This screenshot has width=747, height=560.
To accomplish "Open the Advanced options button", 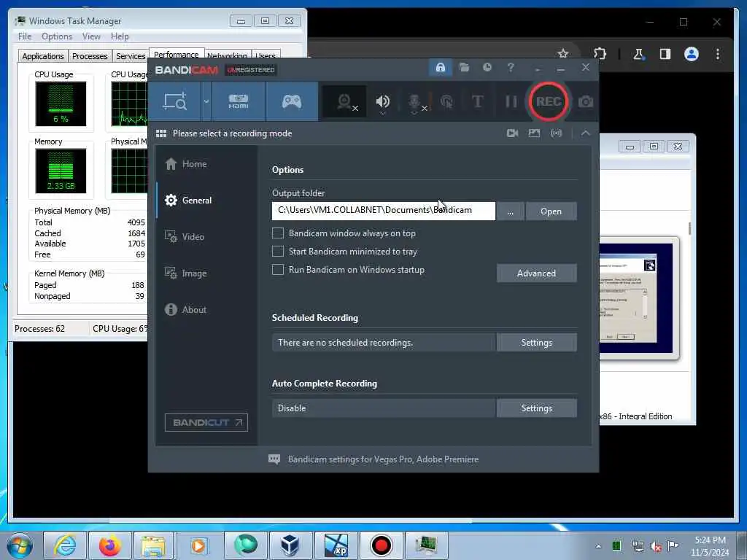I will pyautogui.click(x=536, y=273).
